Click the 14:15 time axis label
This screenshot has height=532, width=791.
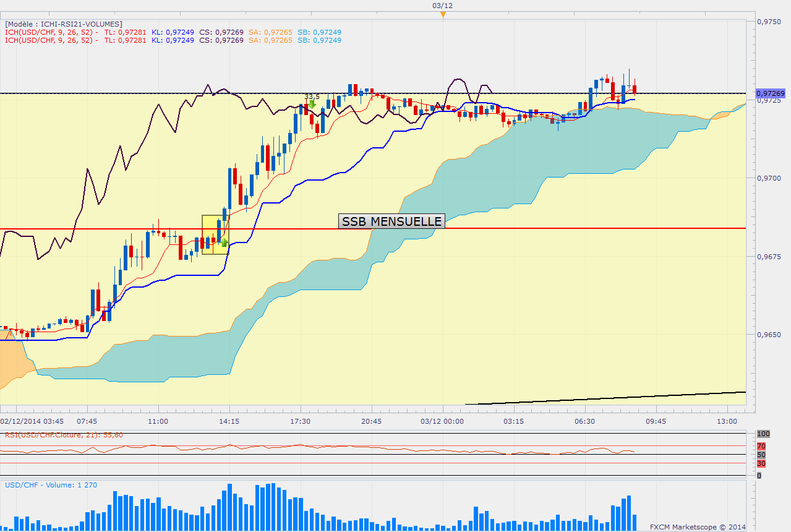pyautogui.click(x=229, y=421)
